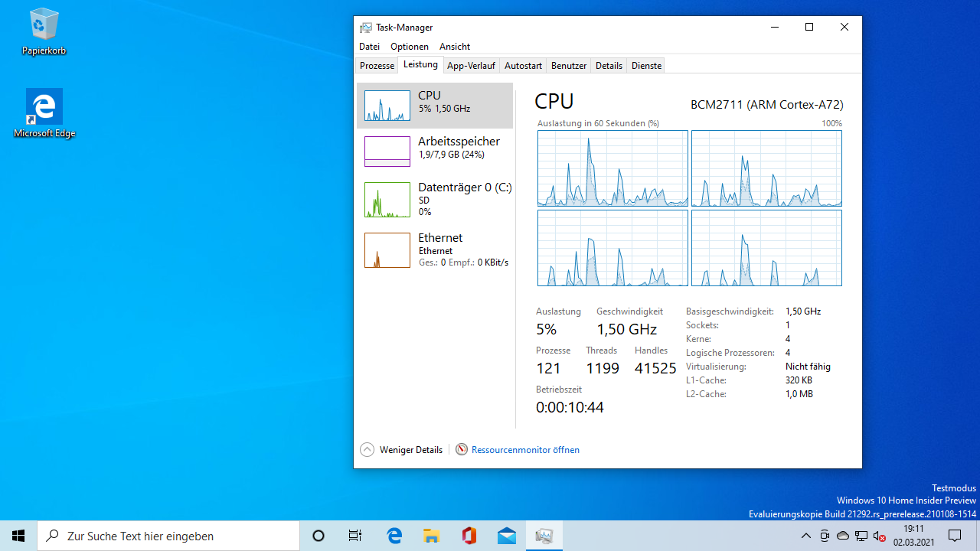The height and width of the screenshot is (551, 980).
Task: Open Office from the taskbar
Action: 469,536
